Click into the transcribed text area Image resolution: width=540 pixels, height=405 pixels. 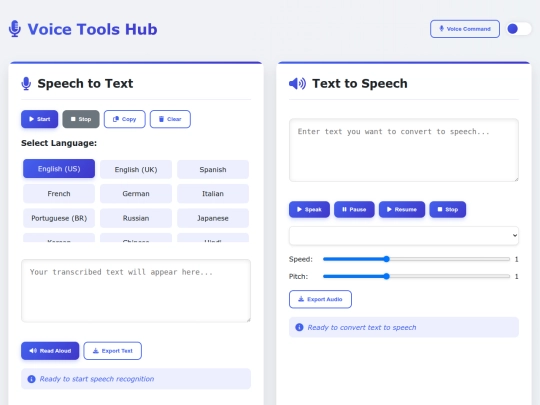point(136,291)
